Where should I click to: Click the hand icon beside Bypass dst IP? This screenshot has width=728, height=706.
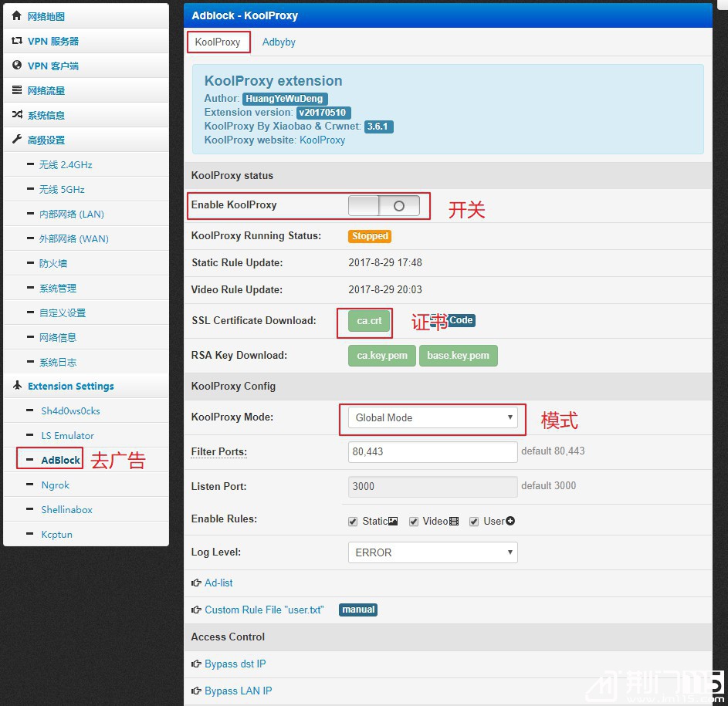point(196,664)
